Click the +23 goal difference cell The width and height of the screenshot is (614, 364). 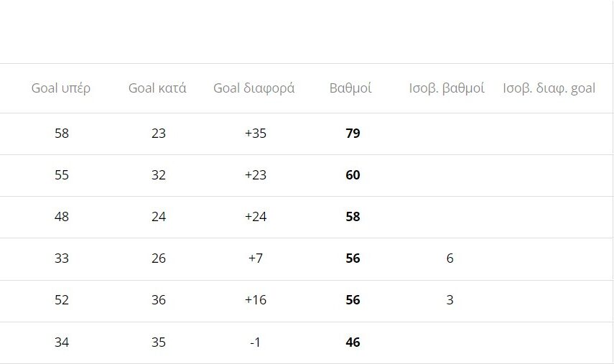256,175
